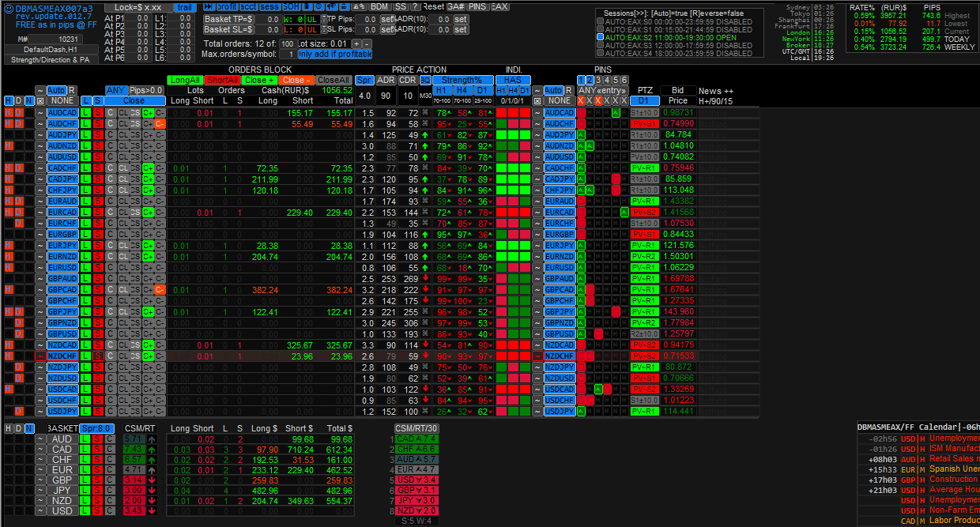Screen dimensions: 980x527
Task: Click the red S button in JPY basket row
Action: (x=98, y=490)
